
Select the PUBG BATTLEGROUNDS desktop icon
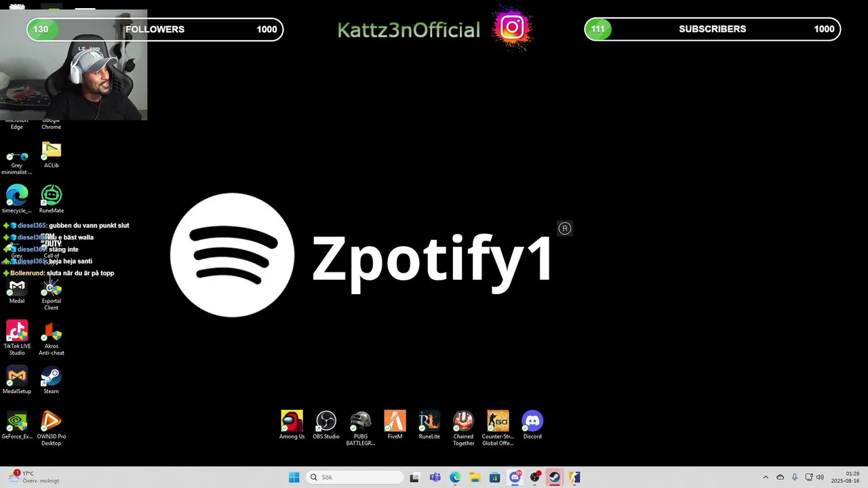361,428
